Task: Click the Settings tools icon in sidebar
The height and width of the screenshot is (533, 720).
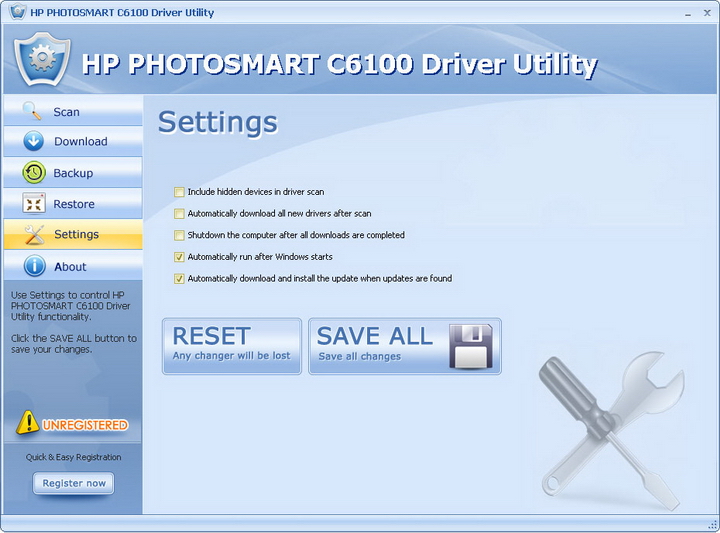Action: pos(34,235)
